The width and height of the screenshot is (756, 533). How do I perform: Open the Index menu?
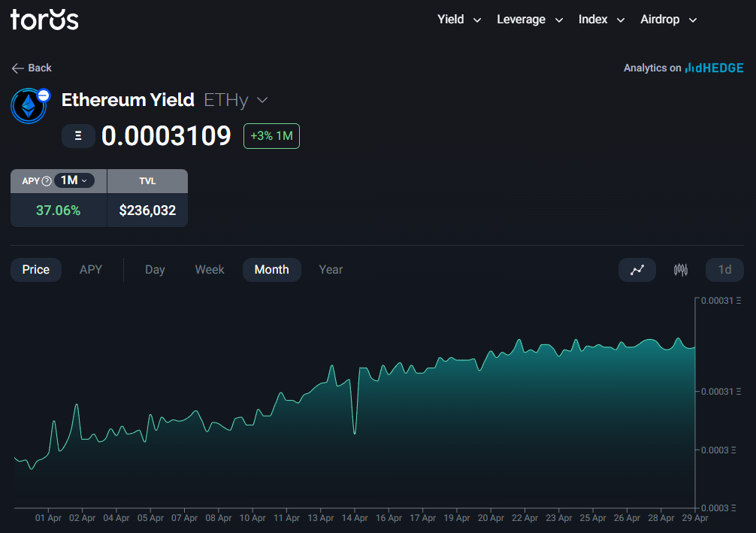point(601,20)
